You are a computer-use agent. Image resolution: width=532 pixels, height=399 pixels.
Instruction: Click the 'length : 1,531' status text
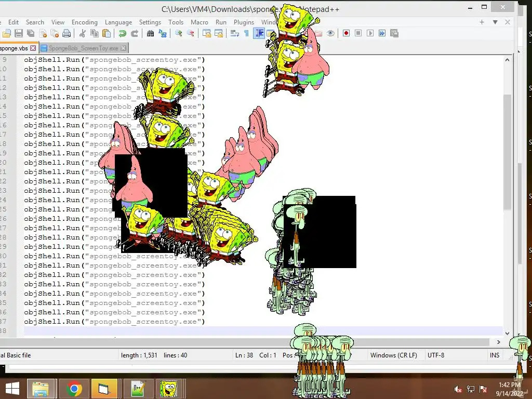[x=139, y=355]
